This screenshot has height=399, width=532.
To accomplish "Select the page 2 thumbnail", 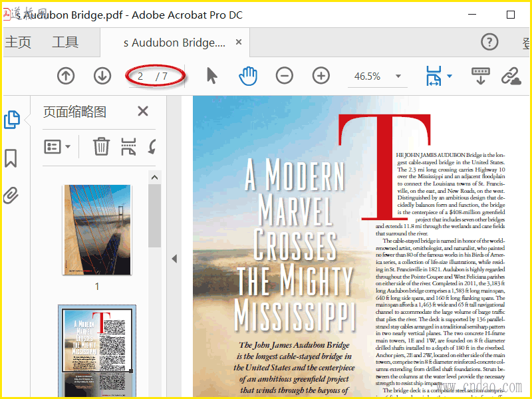I will click(97, 351).
